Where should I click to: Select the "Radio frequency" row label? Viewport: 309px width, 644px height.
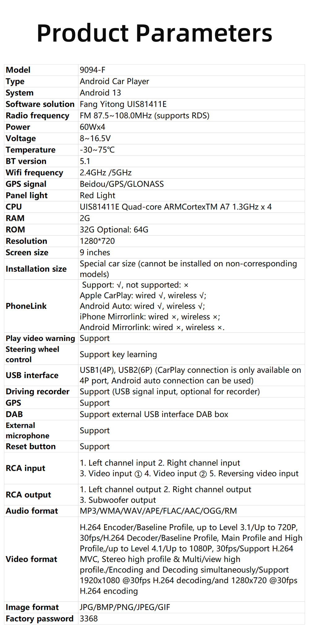[37, 116]
